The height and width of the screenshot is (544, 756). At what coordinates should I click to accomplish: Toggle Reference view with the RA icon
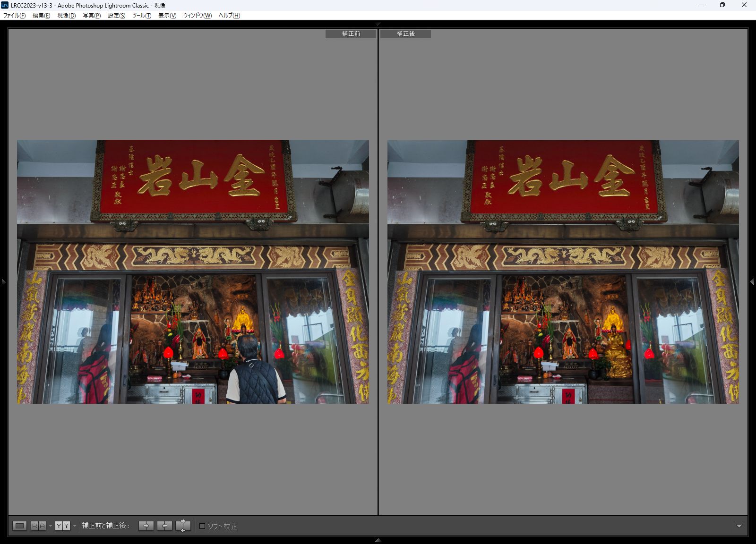tap(38, 526)
